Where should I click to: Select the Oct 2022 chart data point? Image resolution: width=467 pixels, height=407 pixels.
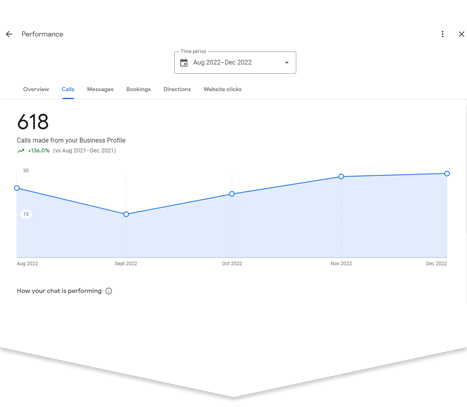232,194
